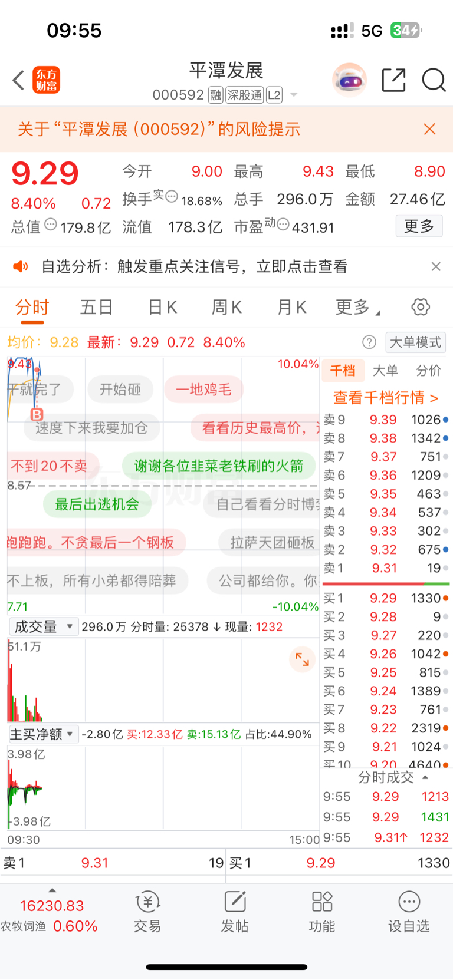The height and width of the screenshot is (980, 453).
Task: Select 卖1 row in order book 9.31
Action: tap(386, 568)
